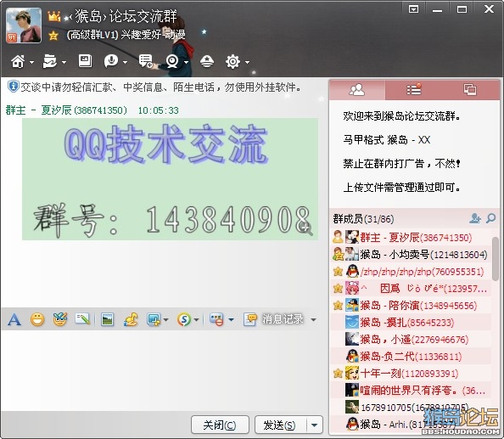Send a picture using image icon
The image size is (504, 439).
coord(108,319)
